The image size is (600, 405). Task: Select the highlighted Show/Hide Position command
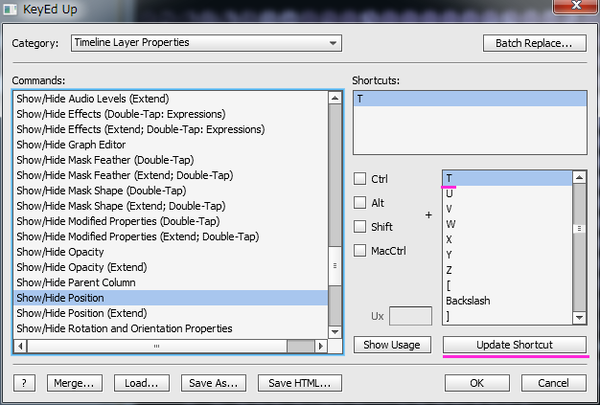(x=171, y=298)
